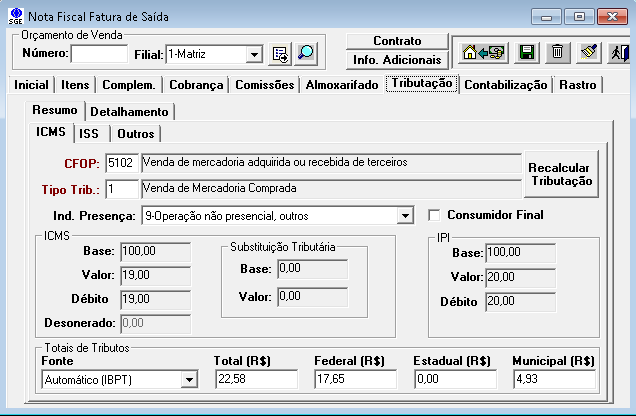Toggle the Consumidor Final checkbox
The width and height of the screenshot is (636, 416).
pyautogui.click(x=434, y=215)
